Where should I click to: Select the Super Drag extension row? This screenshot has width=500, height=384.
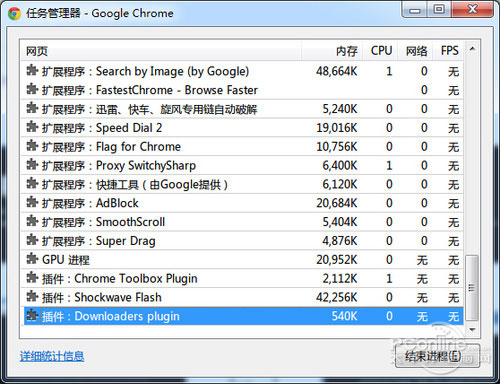pos(242,241)
